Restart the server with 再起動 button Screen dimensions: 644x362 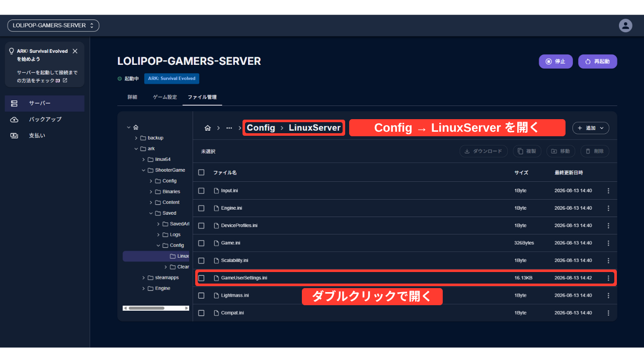coord(598,61)
